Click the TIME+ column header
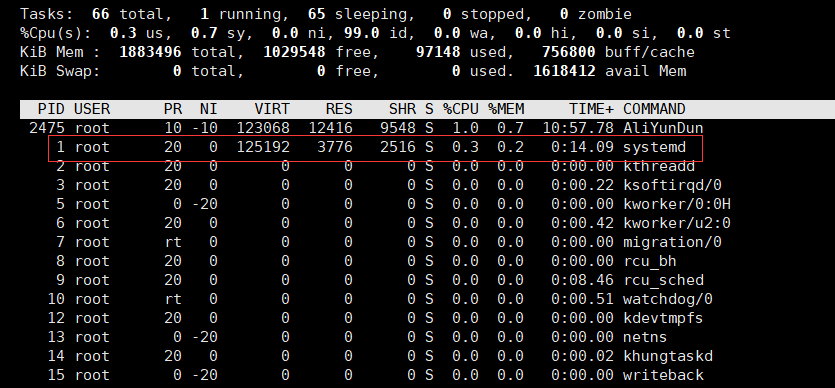Viewport: 835px width, 388px height. (x=591, y=109)
